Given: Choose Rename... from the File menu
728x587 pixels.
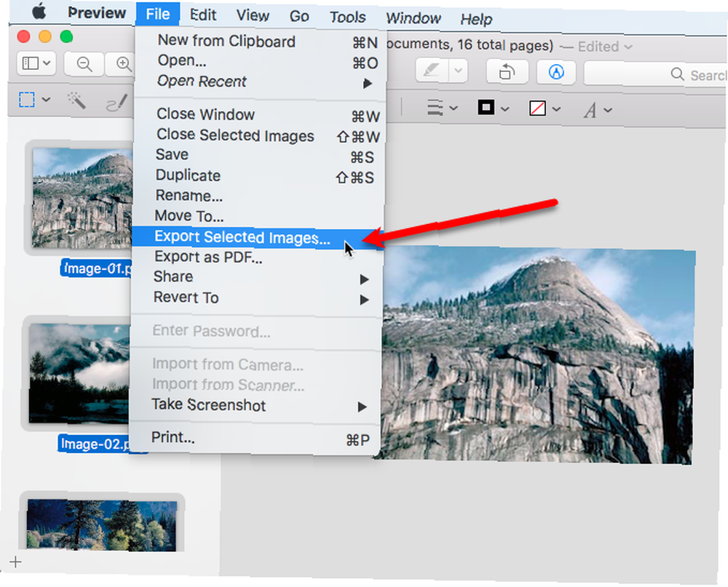Looking at the screenshot, I should click(258, 196).
